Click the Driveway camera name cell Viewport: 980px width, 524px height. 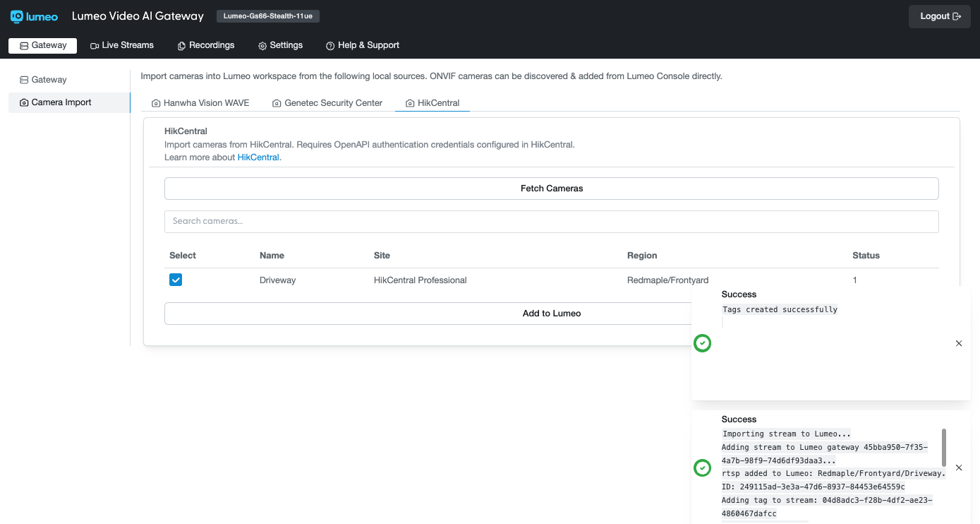277,280
